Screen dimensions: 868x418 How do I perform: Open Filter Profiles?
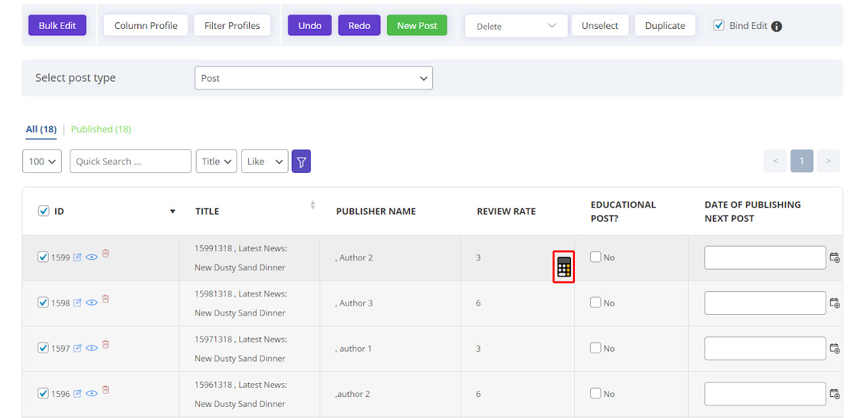point(232,26)
